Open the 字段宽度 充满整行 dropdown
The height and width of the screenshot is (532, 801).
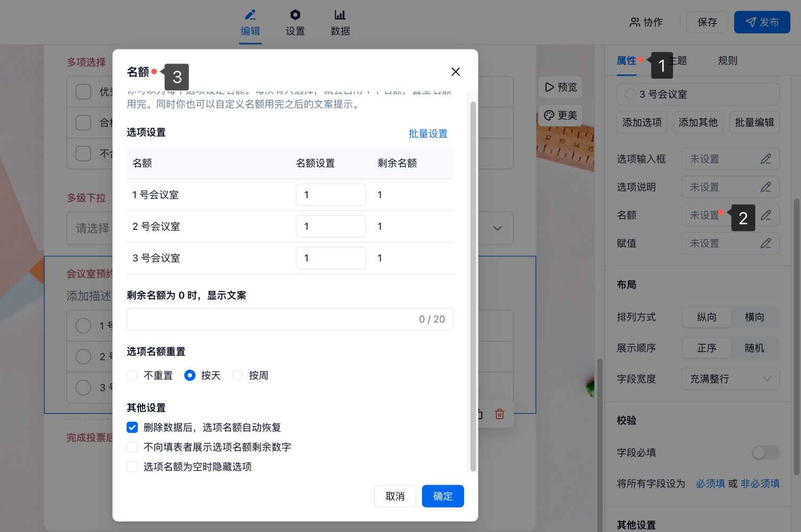(731, 379)
